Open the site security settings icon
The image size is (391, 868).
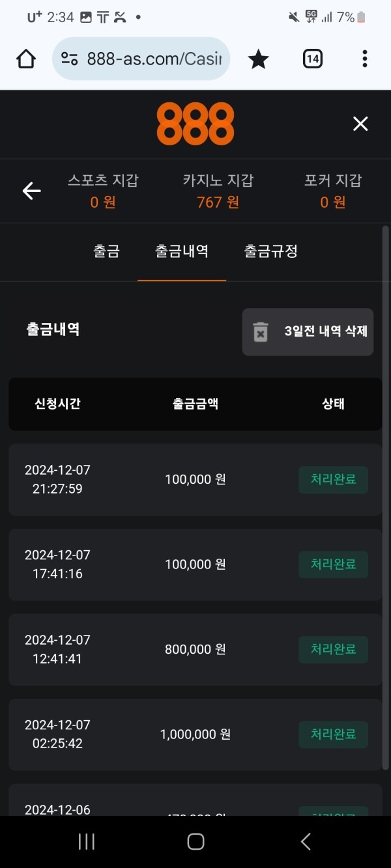72,59
